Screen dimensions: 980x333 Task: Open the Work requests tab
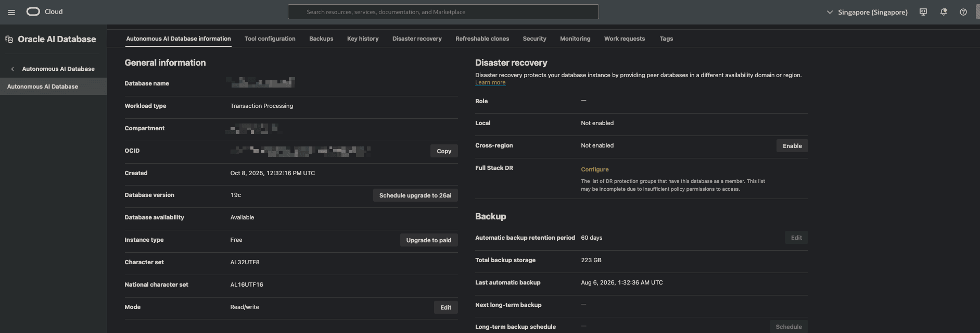[625, 39]
